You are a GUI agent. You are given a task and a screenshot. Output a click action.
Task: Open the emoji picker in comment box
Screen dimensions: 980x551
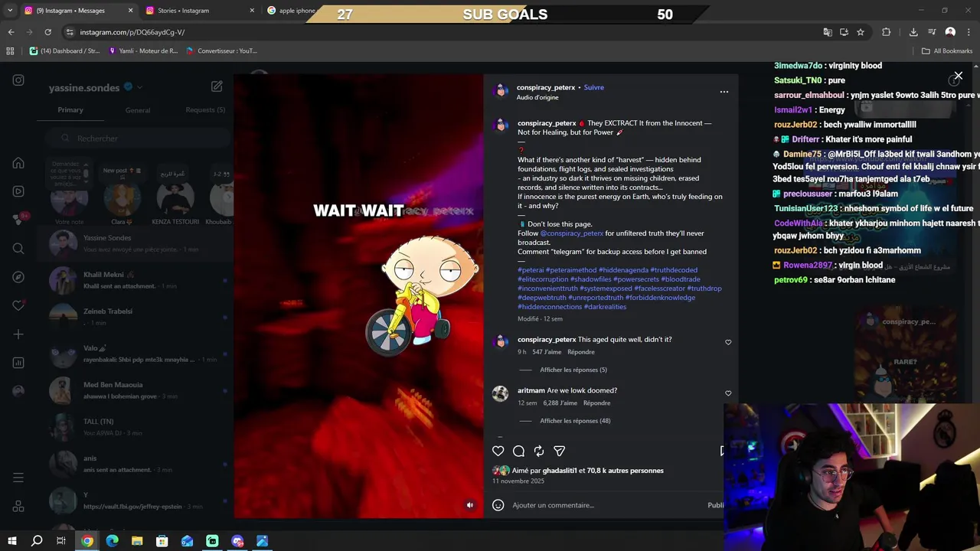point(498,505)
